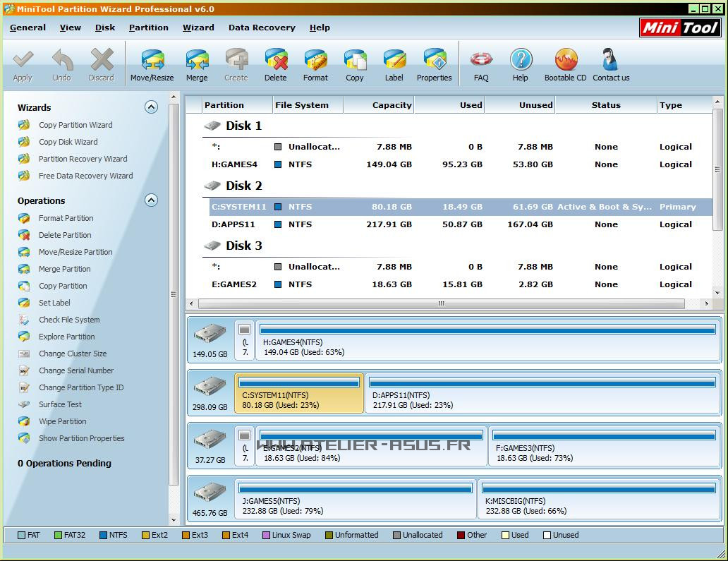Click the NTFS color swatch in legend
Screen dimensions: 728x561
104,536
